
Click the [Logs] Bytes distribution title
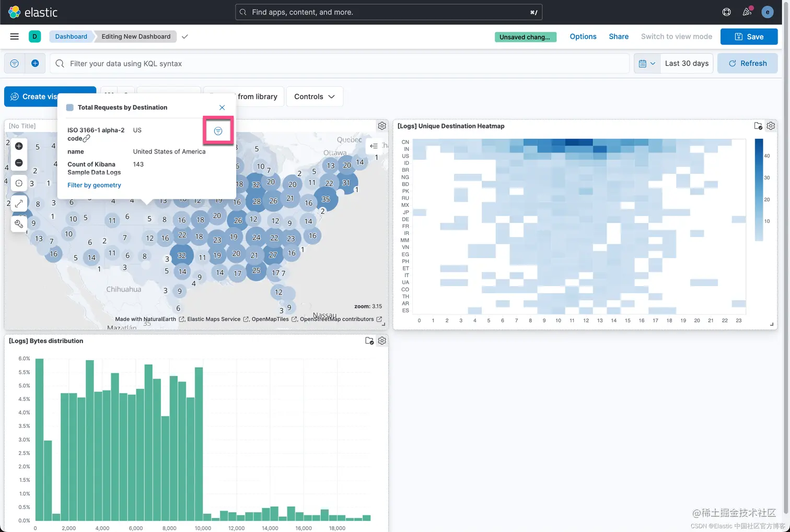[46, 341]
